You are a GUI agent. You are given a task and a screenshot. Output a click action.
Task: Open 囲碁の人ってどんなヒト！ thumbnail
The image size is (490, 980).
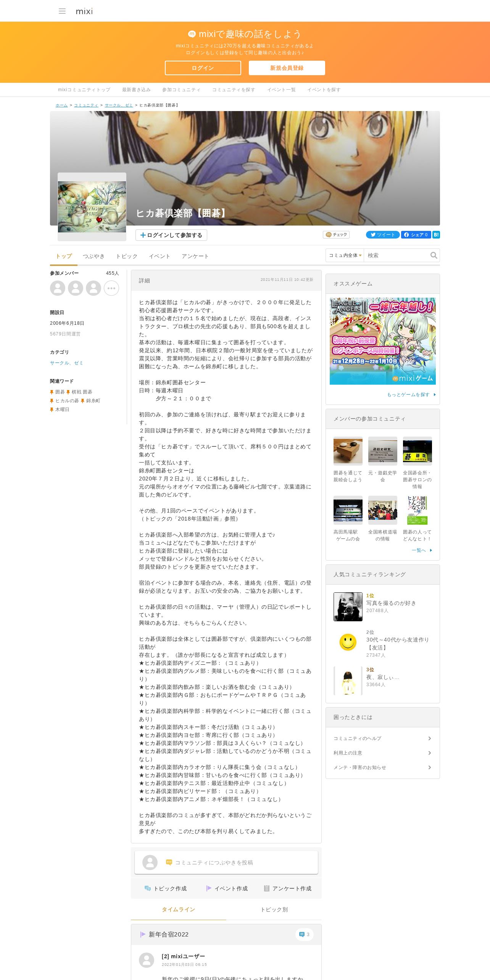coord(417,510)
